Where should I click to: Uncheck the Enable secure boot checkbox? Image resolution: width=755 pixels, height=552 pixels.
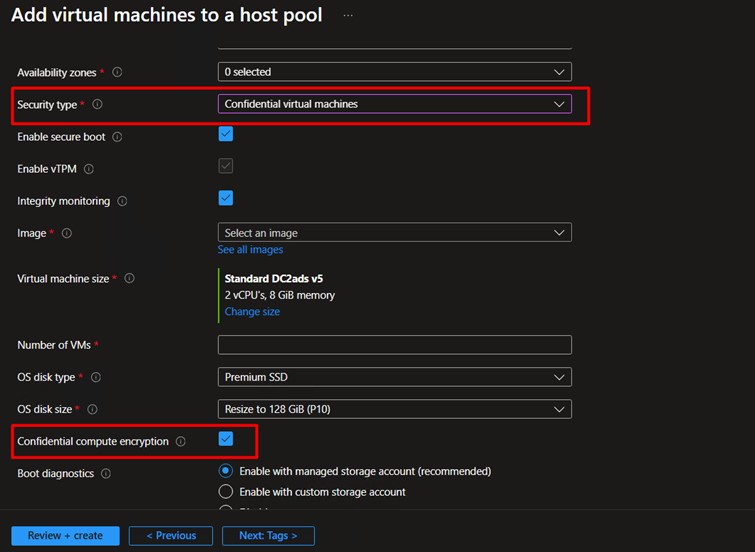coord(226,135)
